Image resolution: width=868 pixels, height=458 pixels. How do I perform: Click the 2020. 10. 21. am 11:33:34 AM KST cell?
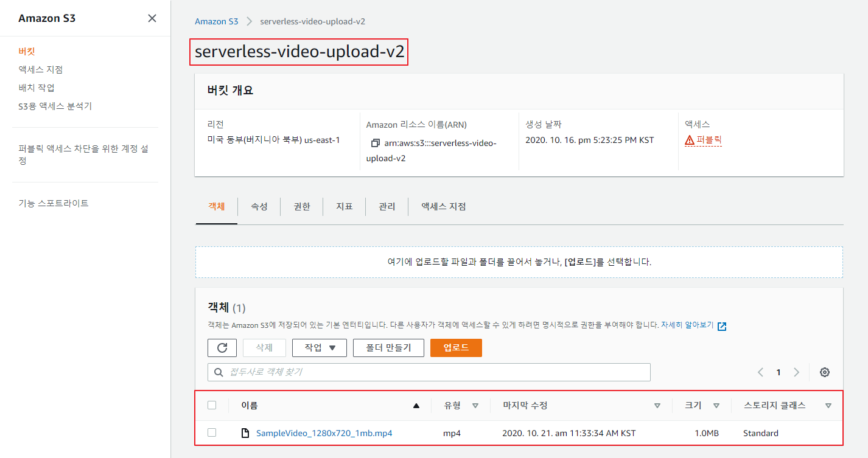click(569, 434)
